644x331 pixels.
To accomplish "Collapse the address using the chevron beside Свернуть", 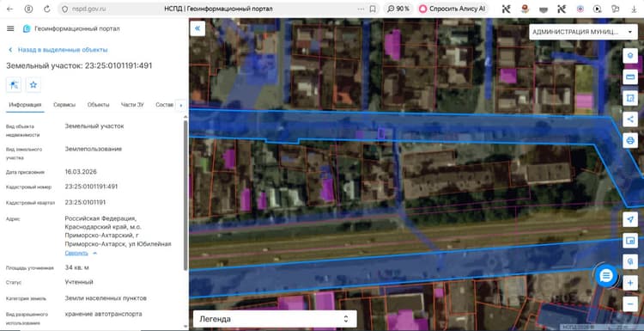I will click(94, 254).
